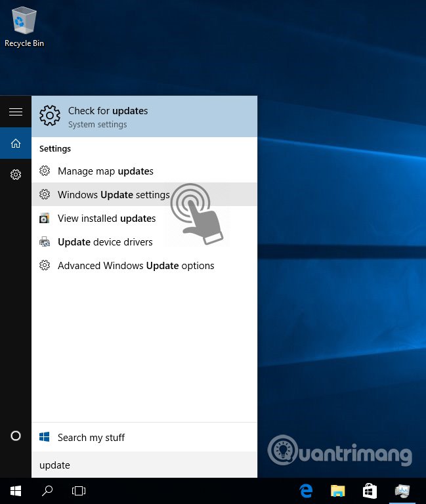
Task: Select the Home icon in search sidebar
Action: [16, 143]
